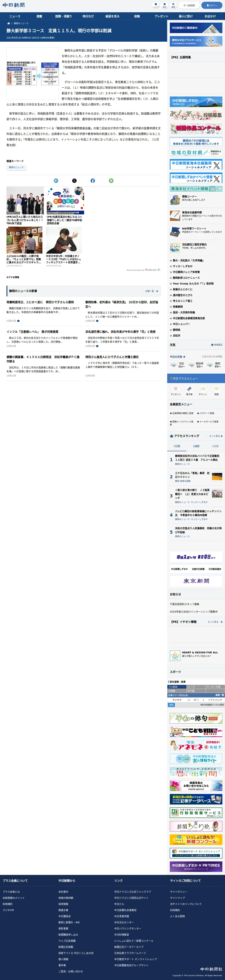The width and height of the screenshot is (225, 980).
Task: Open the 地元なび menu item
Action: coord(88,16)
